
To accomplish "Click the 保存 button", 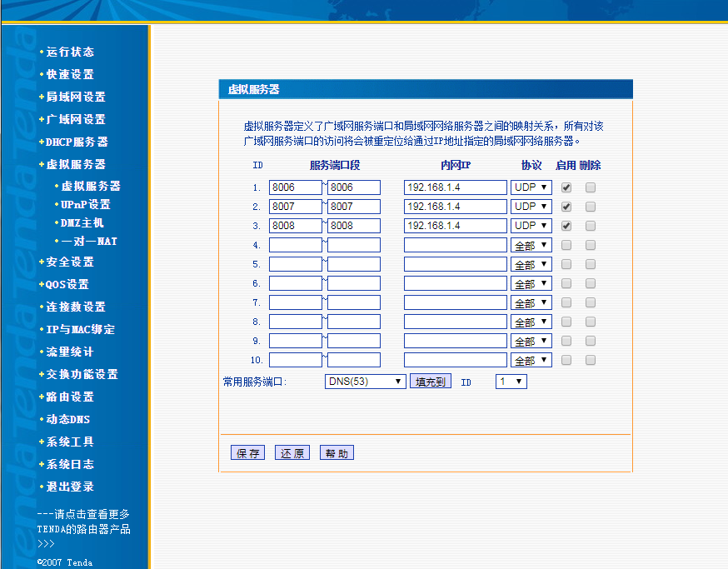I will tap(247, 453).
